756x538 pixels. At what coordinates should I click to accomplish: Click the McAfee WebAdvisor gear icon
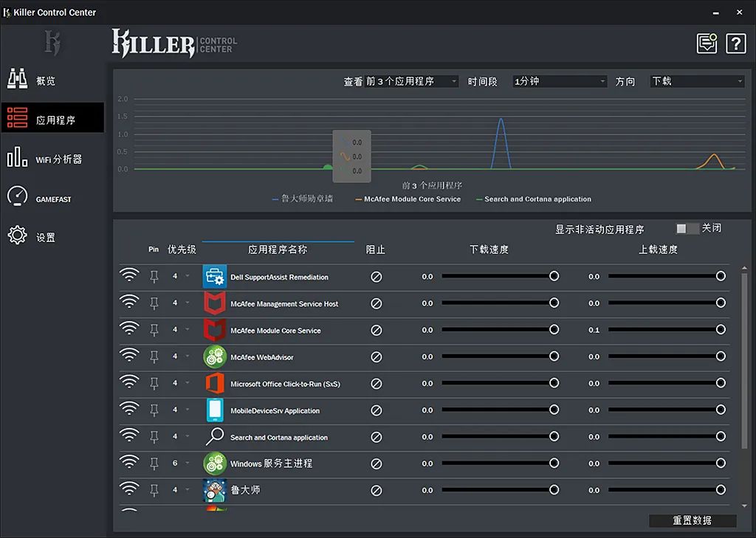(x=215, y=356)
